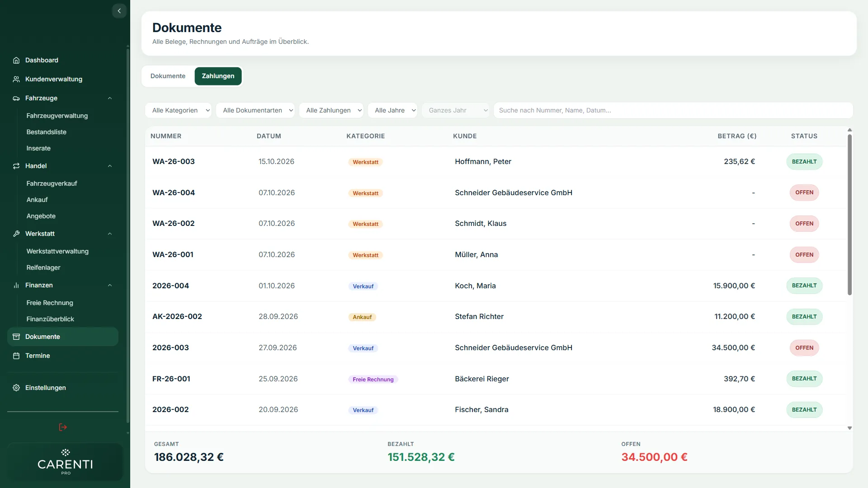Collapse the Finanzen section chevron

tap(110, 285)
